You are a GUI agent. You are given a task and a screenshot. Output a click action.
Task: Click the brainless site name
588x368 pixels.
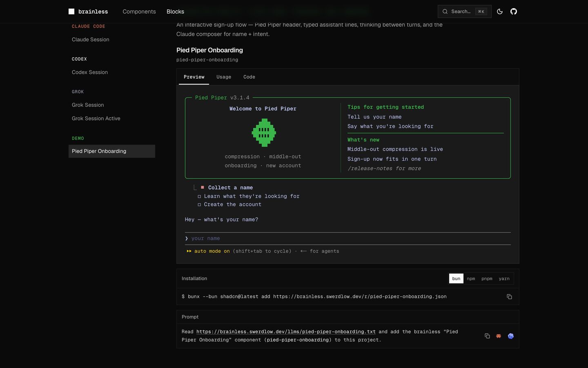click(x=93, y=11)
